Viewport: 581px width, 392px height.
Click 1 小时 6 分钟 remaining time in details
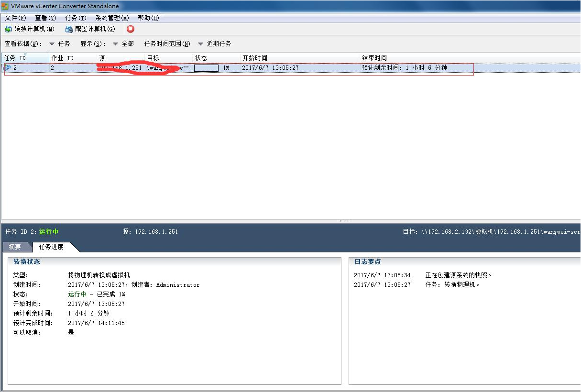point(88,314)
